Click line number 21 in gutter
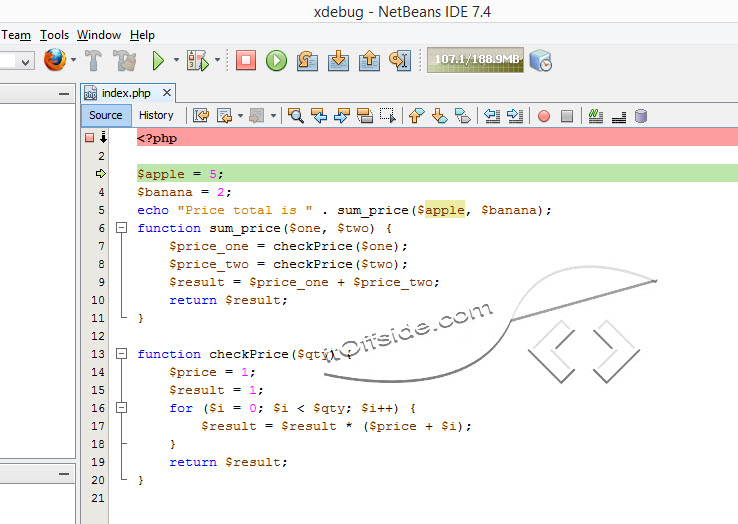Screen dimensions: 738x524 (98, 498)
